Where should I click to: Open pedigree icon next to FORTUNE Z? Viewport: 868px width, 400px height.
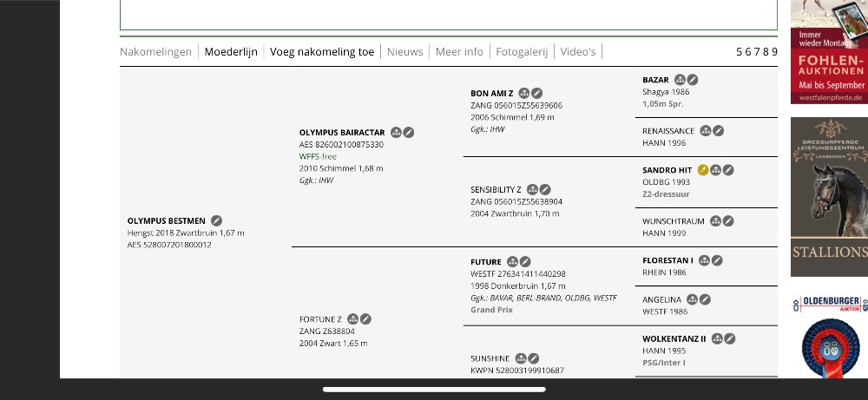click(353, 319)
